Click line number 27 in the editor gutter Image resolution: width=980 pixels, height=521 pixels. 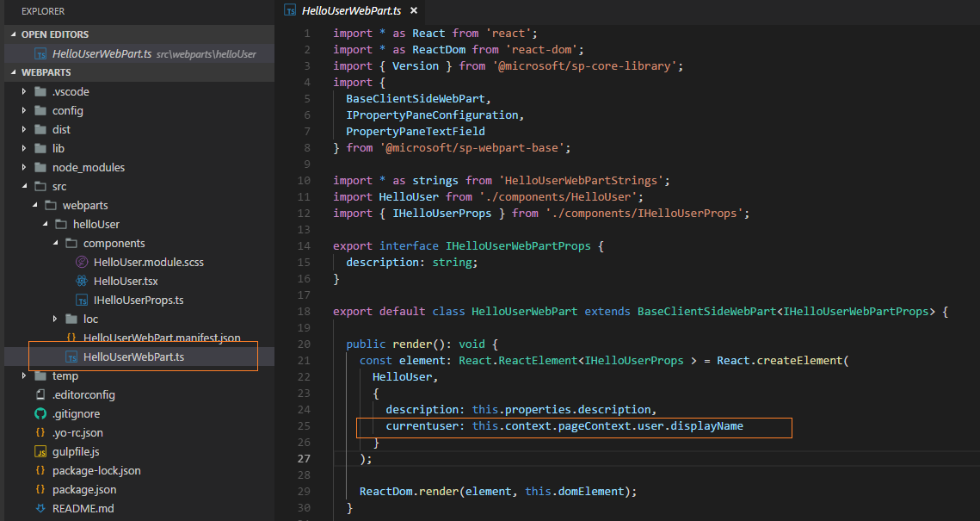(x=305, y=458)
